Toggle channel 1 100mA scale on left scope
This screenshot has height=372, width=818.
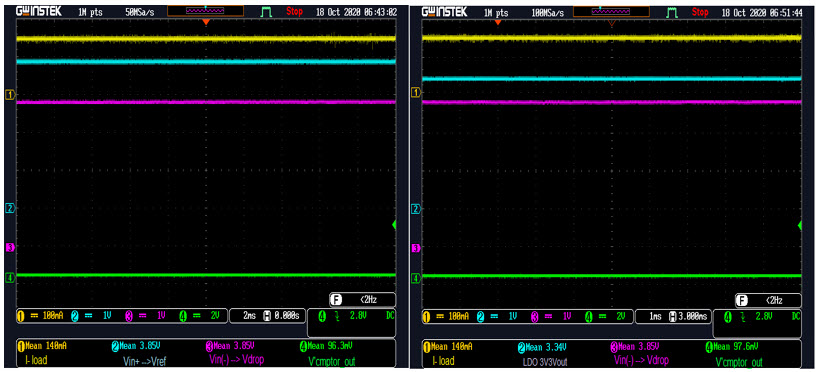coord(42,316)
